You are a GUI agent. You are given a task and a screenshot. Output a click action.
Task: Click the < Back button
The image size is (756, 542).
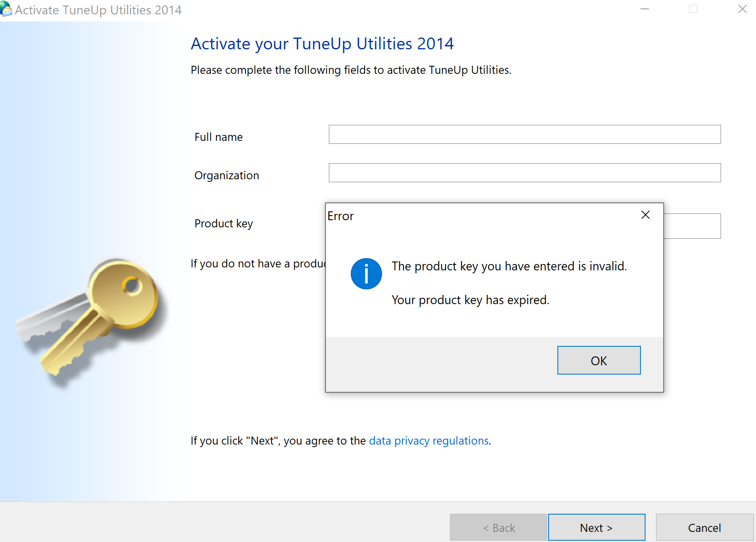coord(498,527)
